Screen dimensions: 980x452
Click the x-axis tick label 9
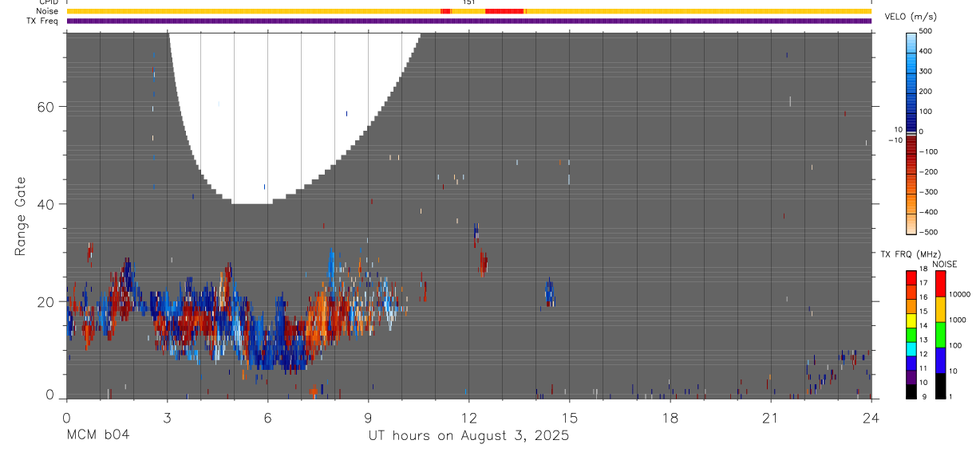[x=368, y=419]
